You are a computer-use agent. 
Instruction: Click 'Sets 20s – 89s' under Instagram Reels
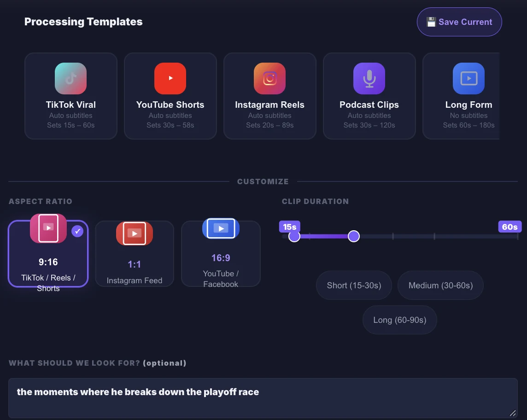coord(269,125)
